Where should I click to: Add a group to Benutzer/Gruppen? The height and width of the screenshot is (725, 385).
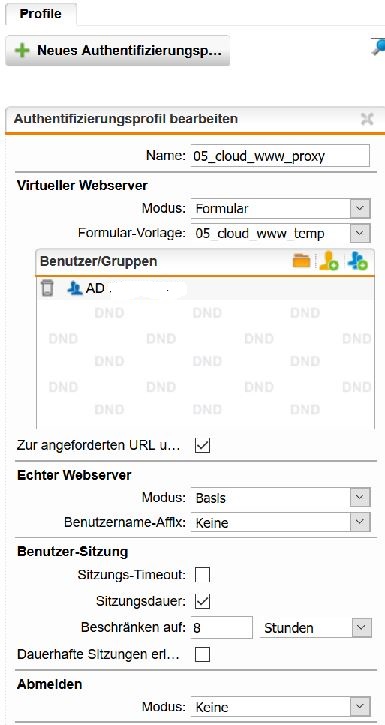click(358, 261)
